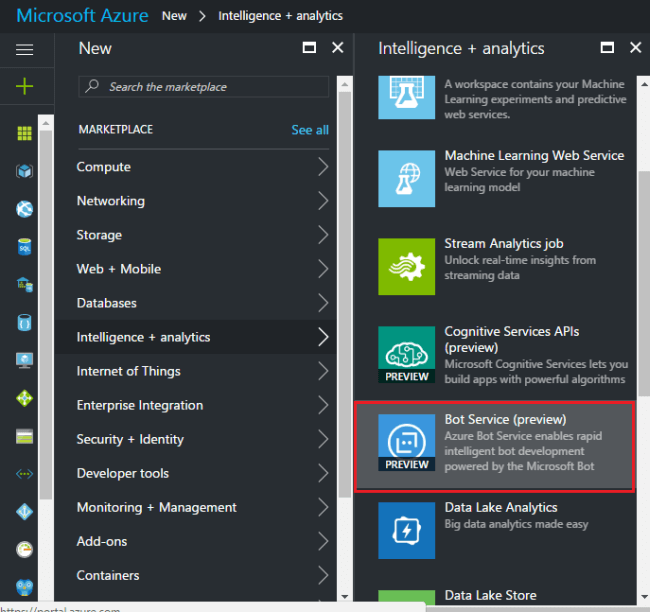Open Bot Service (preview) title
Image resolution: width=650 pixels, height=612 pixels.
(x=505, y=419)
